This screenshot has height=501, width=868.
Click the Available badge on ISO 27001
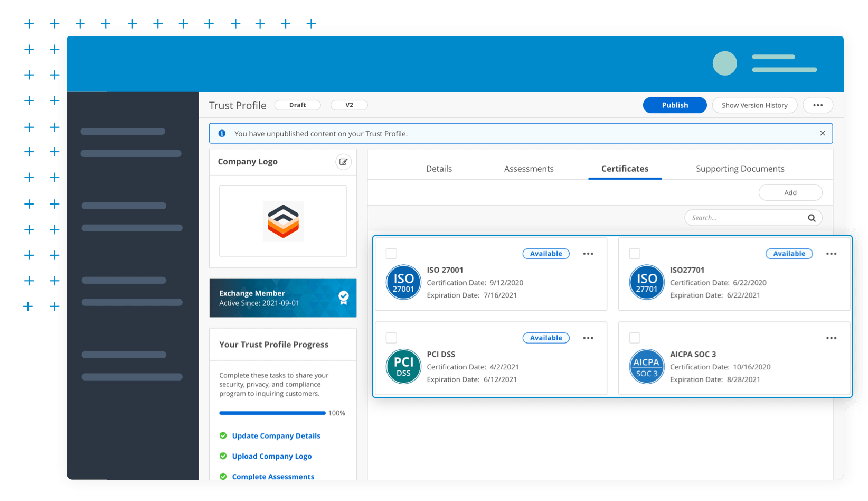[546, 254]
